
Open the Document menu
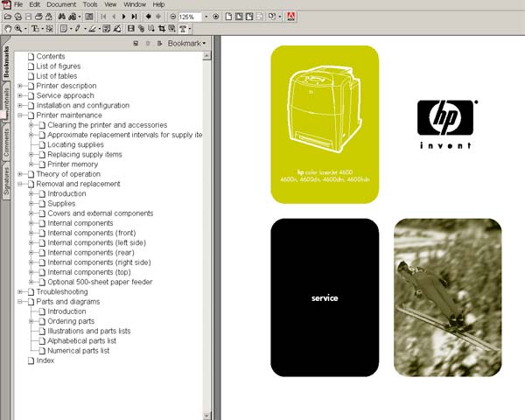click(x=61, y=4)
